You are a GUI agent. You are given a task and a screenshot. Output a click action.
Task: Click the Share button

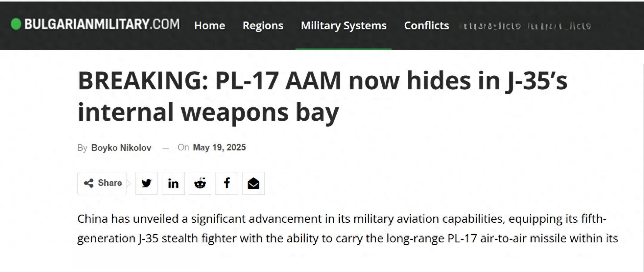tap(102, 183)
